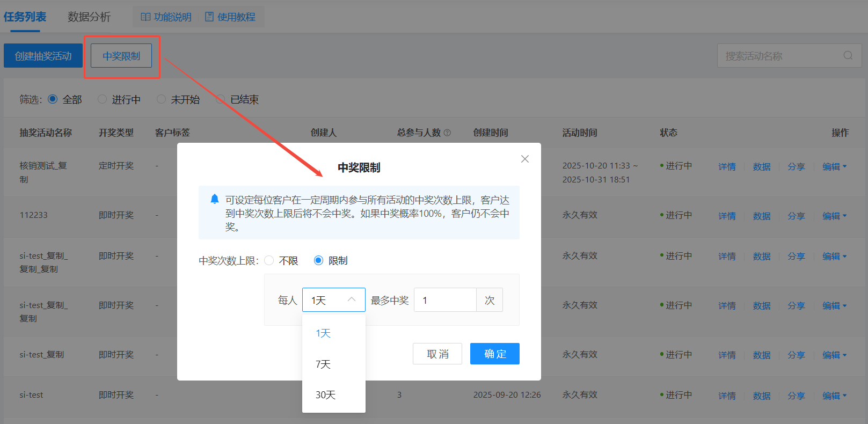Filter list by 进行中 status

pyautogui.click(x=103, y=99)
